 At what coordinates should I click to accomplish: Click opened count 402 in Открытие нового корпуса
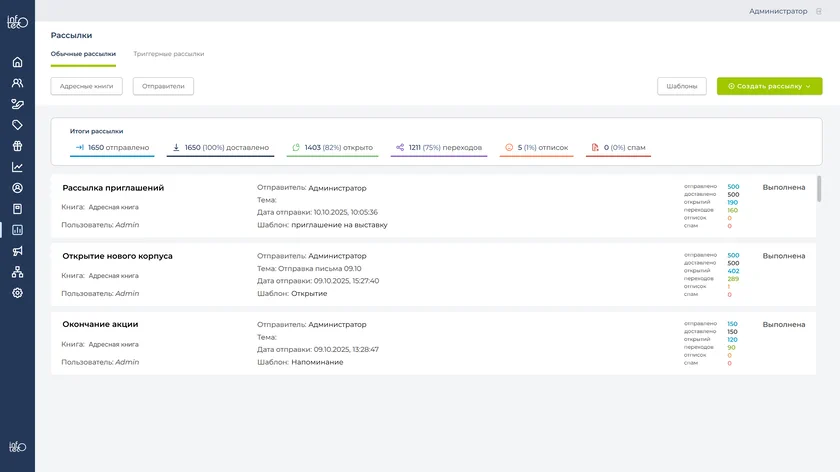pyautogui.click(x=733, y=271)
